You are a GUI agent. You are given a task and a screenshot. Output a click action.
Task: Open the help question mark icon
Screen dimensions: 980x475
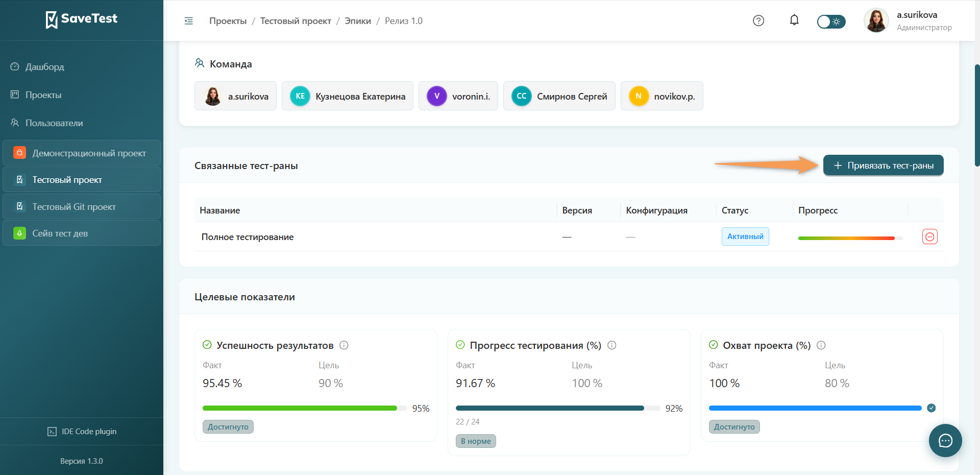point(758,20)
